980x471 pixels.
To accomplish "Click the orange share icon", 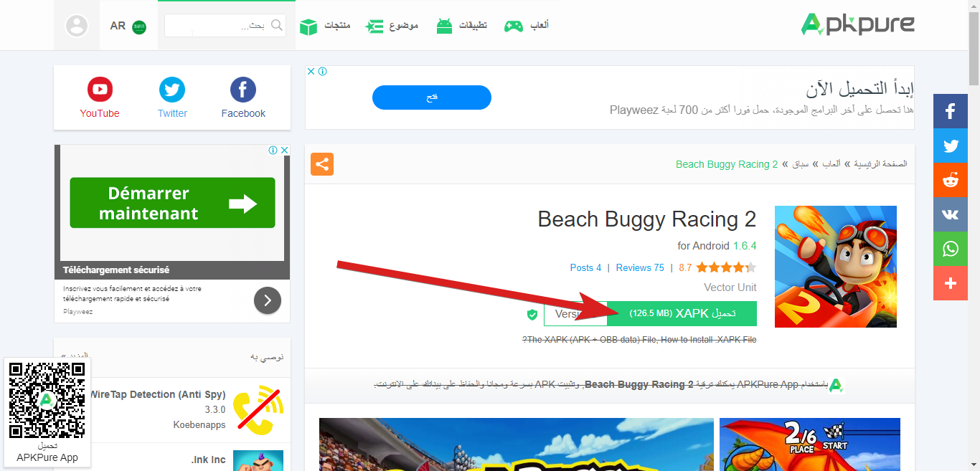I will (322, 164).
